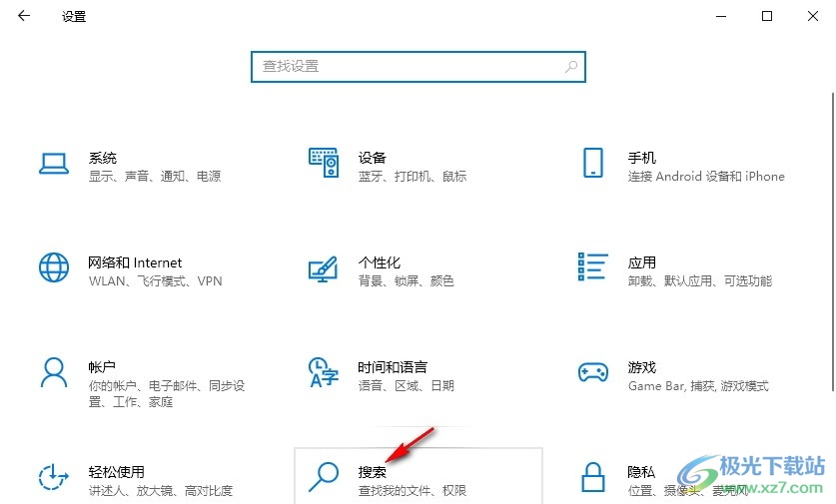Maximize the 设置 window
This screenshot has height=504, width=836.
[x=767, y=17]
